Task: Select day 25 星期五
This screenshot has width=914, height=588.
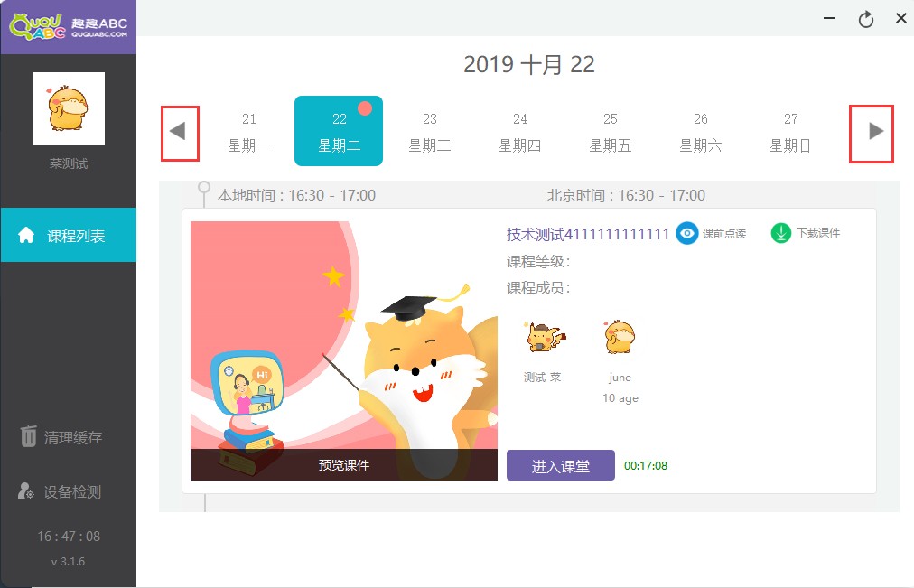Action: click(x=611, y=132)
